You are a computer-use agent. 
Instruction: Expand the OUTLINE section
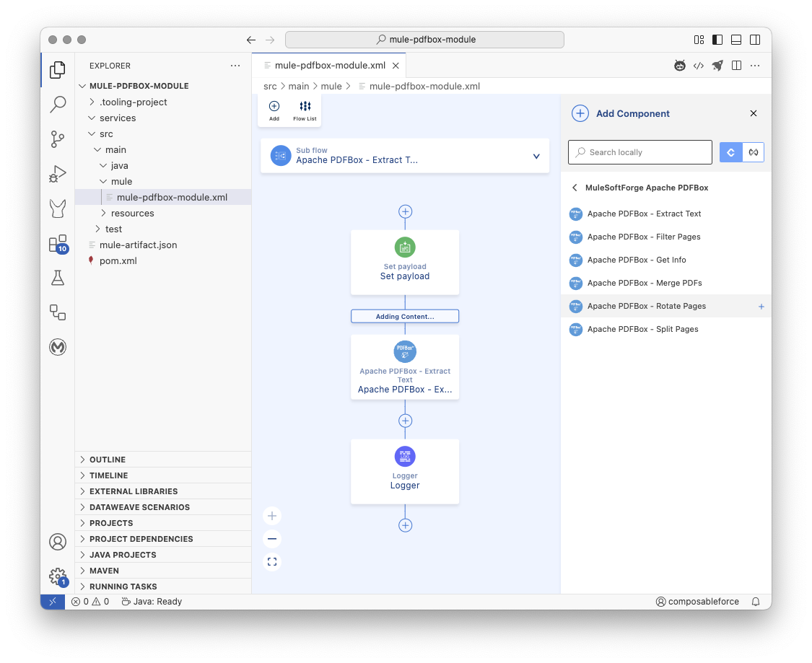[x=108, y=460]
